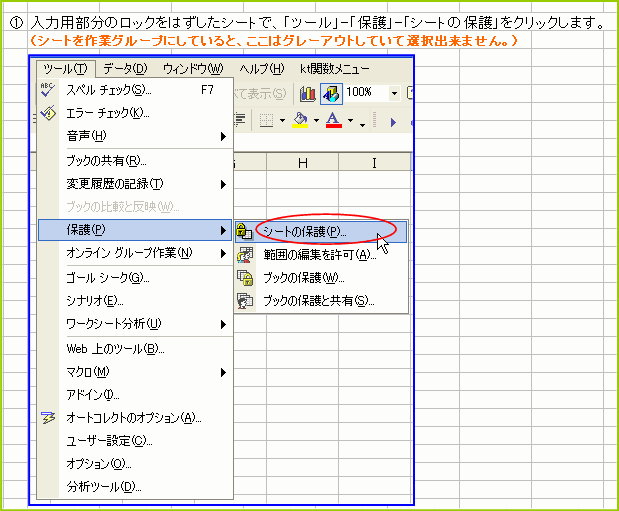619x511 pixels.
Task: Expand the 保護(P) submenu
Action: click(x=135, y=230)
